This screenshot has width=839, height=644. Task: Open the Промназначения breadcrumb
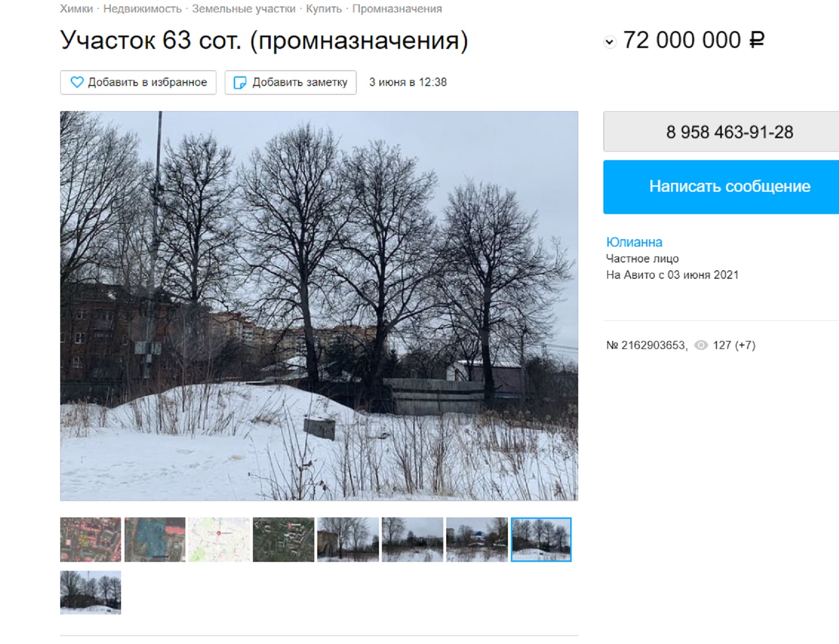397,9
